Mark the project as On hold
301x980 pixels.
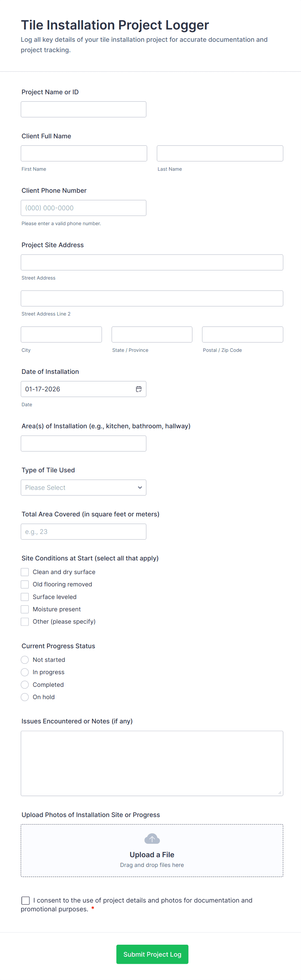tap(25, 697)
